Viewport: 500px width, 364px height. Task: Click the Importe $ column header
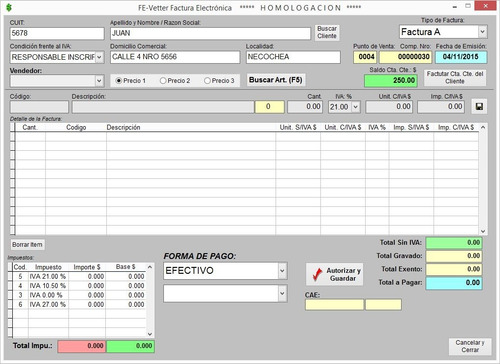[x=87, y=267]
